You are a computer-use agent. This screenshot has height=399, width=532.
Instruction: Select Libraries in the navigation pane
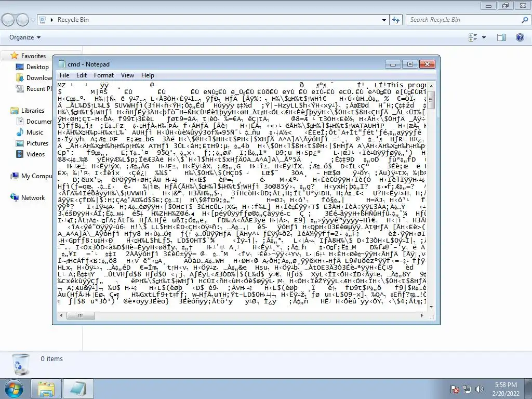tap(33, 111)
